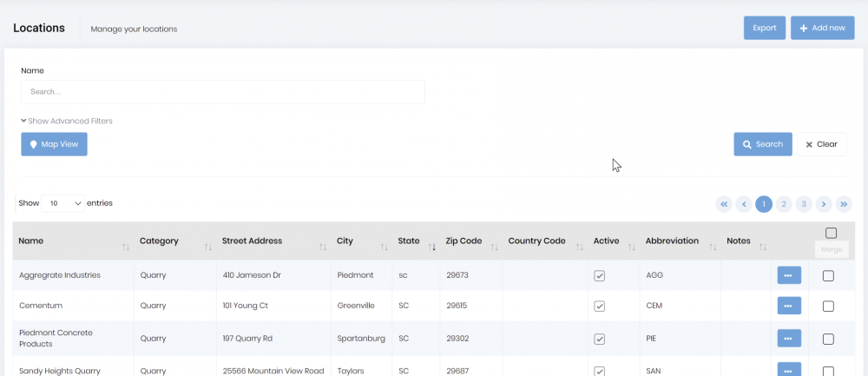Go to the previous page arrow

point(744,204)
